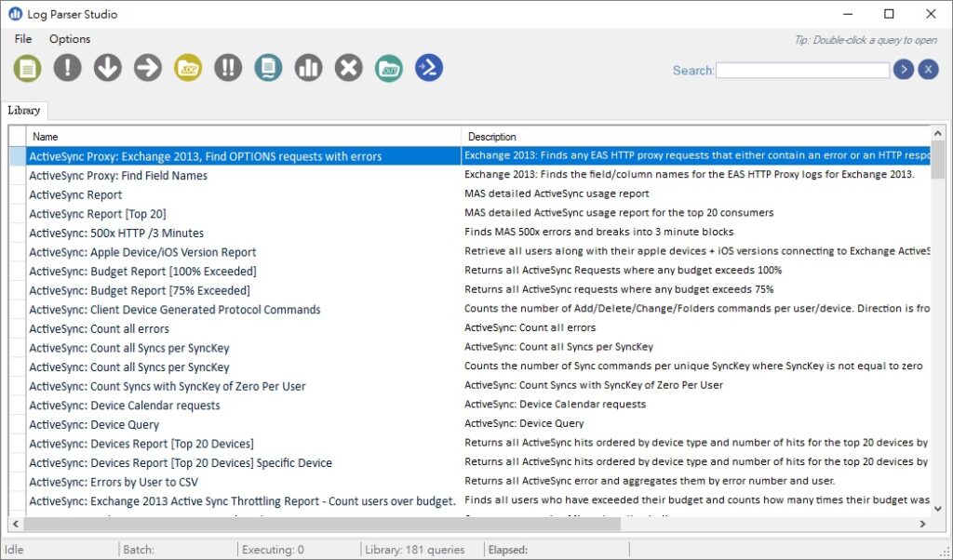Run search with the blue arrow button
953x560 pixels.
pos(903,70)
